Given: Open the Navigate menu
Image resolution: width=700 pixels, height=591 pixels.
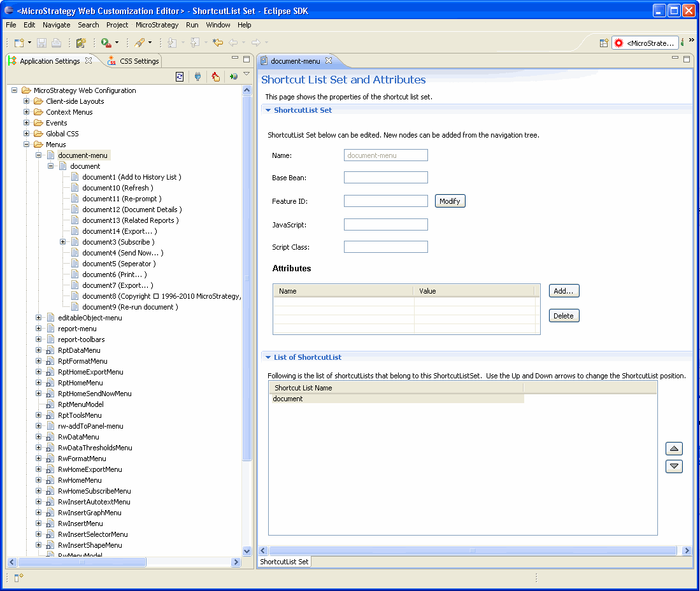Looking at the screenshot, I should coord(56,25).
